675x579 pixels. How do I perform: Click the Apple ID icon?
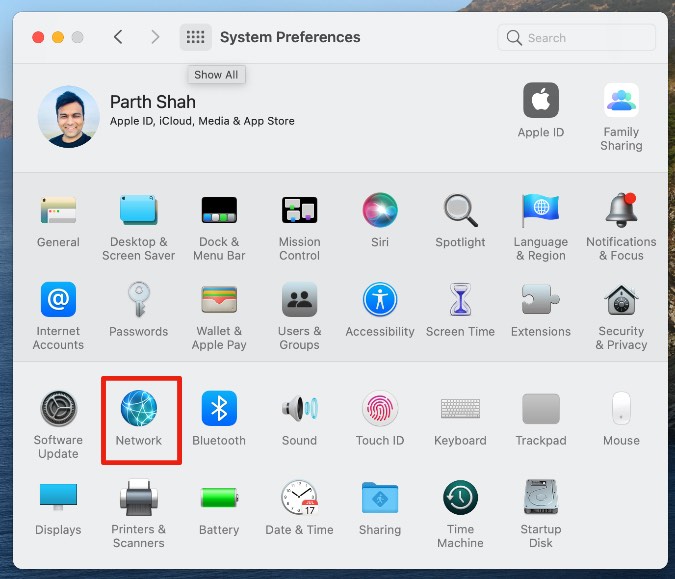(x=541, y=102)
